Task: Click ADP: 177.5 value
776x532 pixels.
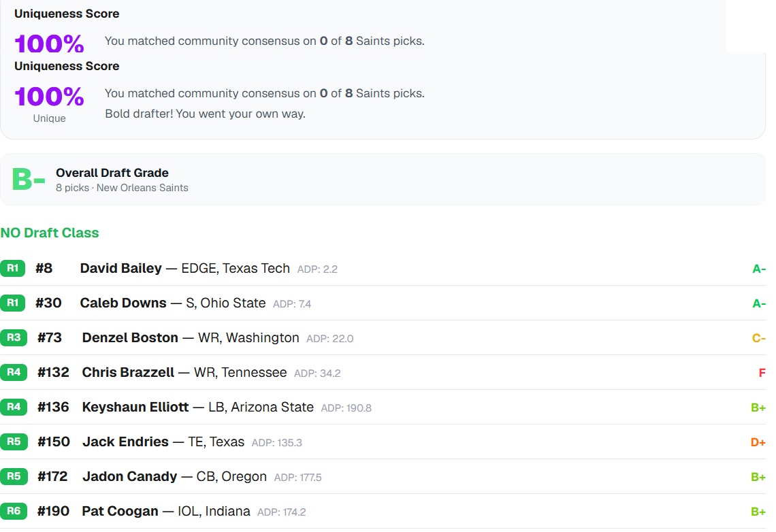Action: (298, 477)
